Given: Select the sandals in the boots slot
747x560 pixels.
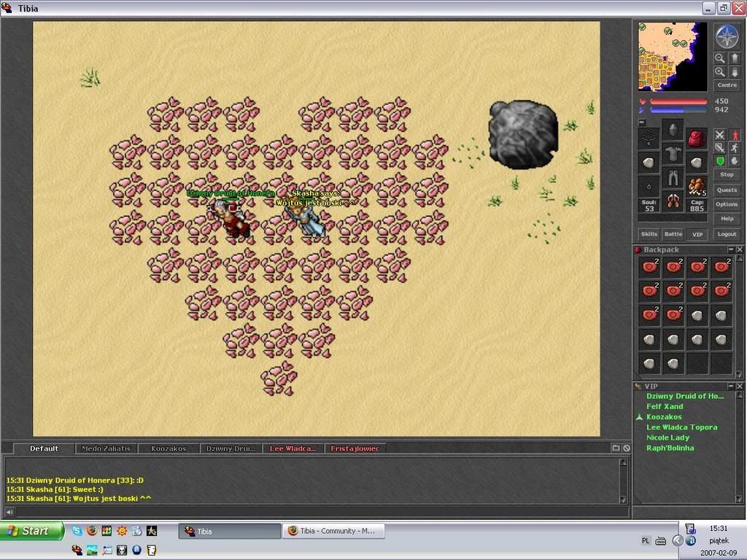Looking at the screenshot, I should [673, 201].
